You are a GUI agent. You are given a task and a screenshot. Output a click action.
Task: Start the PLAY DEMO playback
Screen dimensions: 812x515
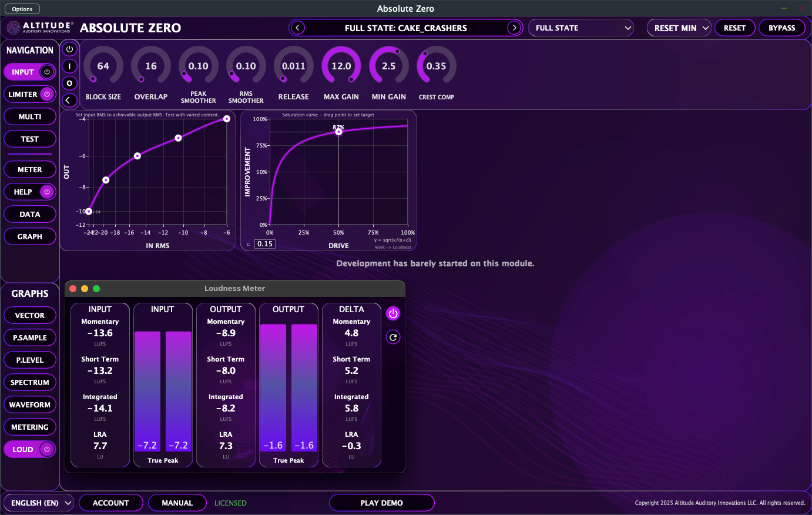coord(381,503)
